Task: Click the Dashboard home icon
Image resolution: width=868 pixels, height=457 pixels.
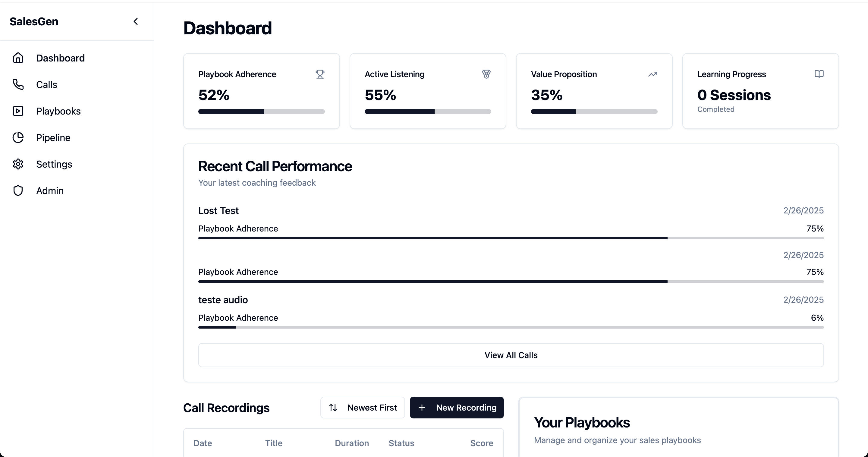Action: pyautogui.click(x=18, y=58)
